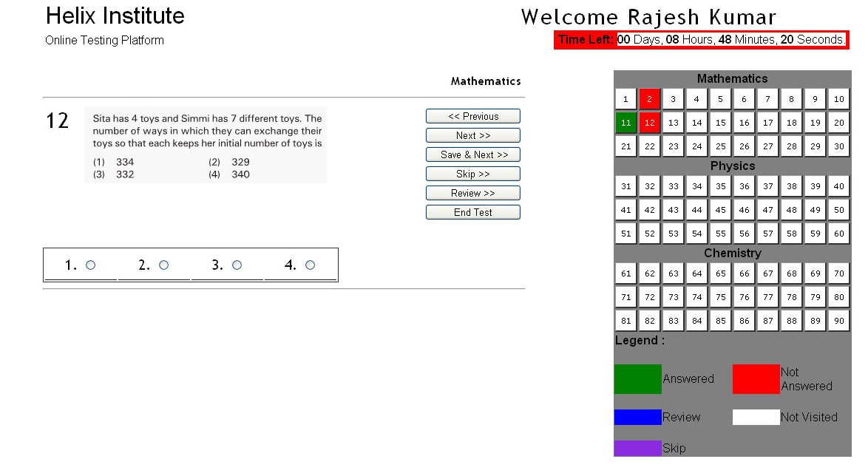Image resolution: width=868 pixels, height=476 pixels.
Task: Pick answer option 4 radio button
Action: (x=310, y=265)
